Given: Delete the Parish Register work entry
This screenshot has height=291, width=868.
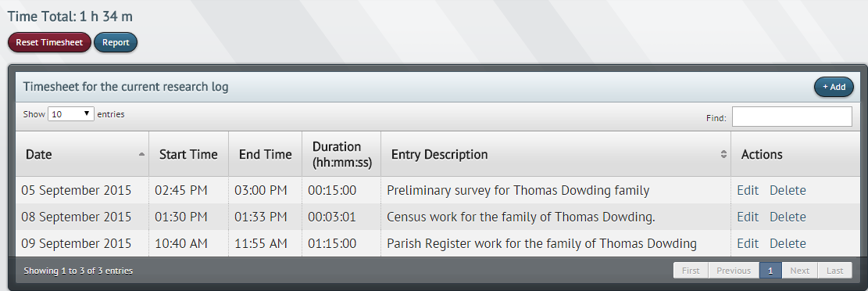Looking at the screenshot, I should 788,243.
